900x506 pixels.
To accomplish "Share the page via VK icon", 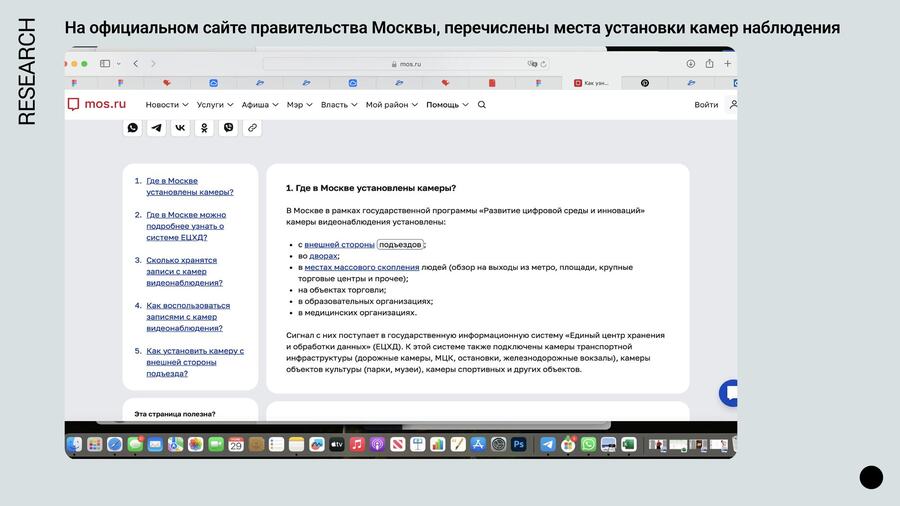I will [x=180, y=127].
